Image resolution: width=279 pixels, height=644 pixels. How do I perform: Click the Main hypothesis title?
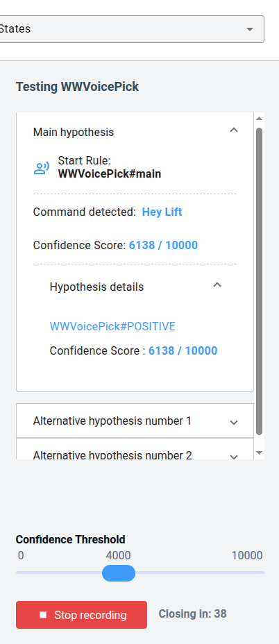[x=74, y=133]
